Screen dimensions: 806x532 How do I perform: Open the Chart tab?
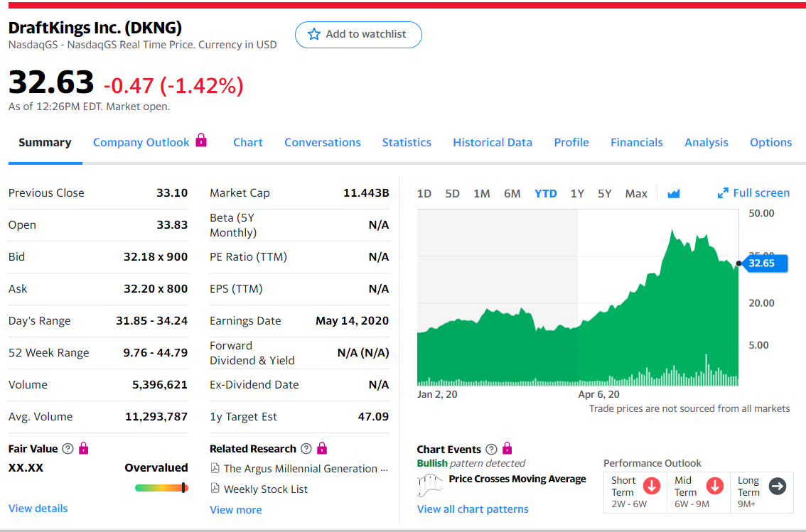[248, 143]
